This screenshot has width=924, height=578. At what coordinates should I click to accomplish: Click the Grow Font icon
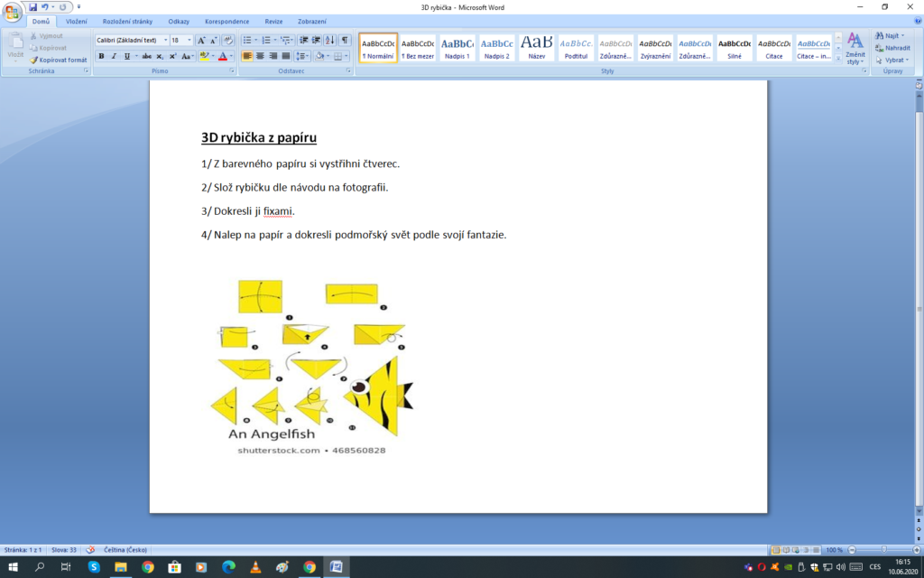pyautogui.click(x=201, y=40)
